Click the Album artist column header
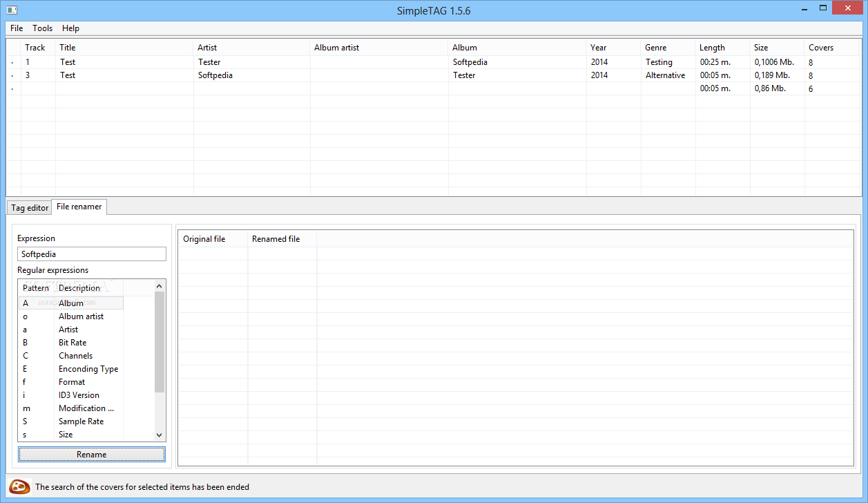Screen dimensions: 868x503 pos(379,48)
